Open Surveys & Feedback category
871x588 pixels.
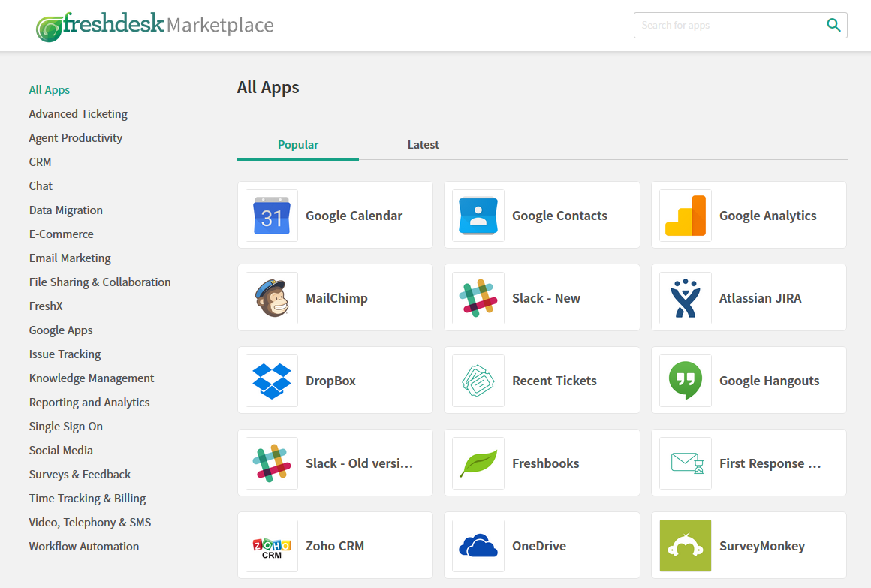tap(80, 474)
